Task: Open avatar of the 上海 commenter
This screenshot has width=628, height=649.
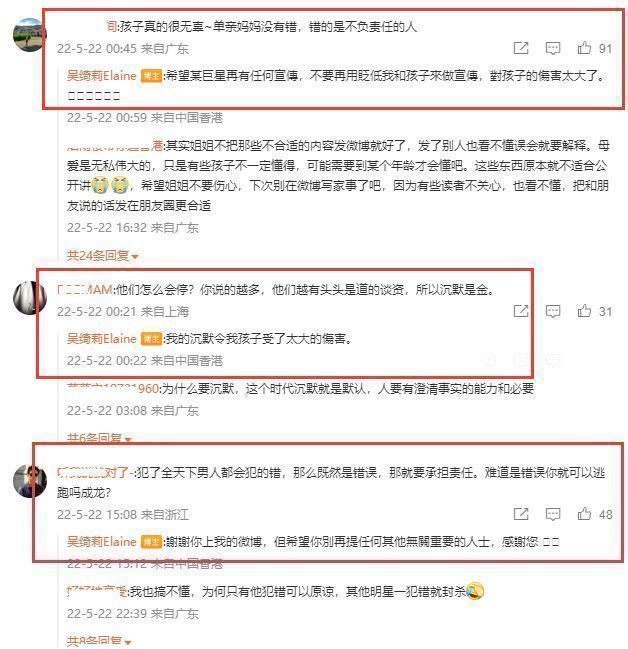Action: 29,298
